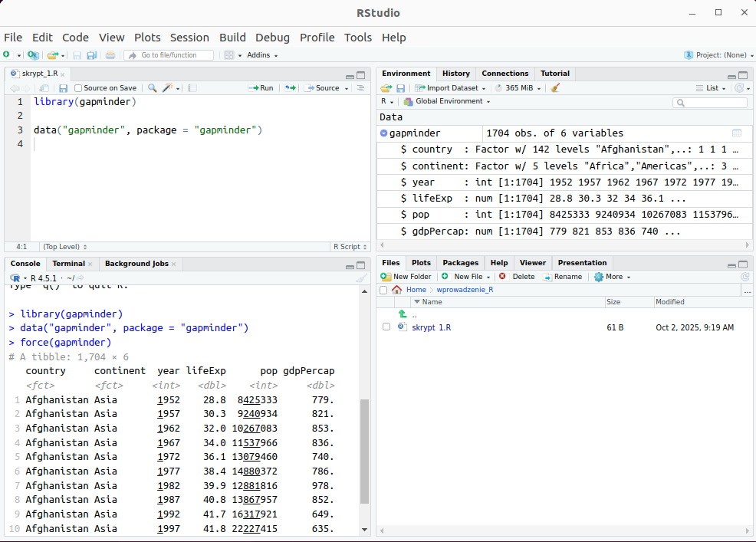Clear environment objects with broom icon
Screen dimensions: 756x542
tap(555, 87)
